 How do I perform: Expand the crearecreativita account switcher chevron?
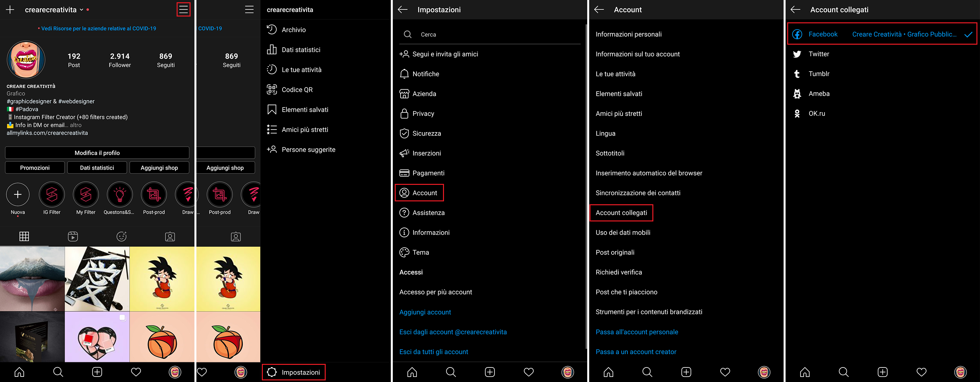coord(81,10)
